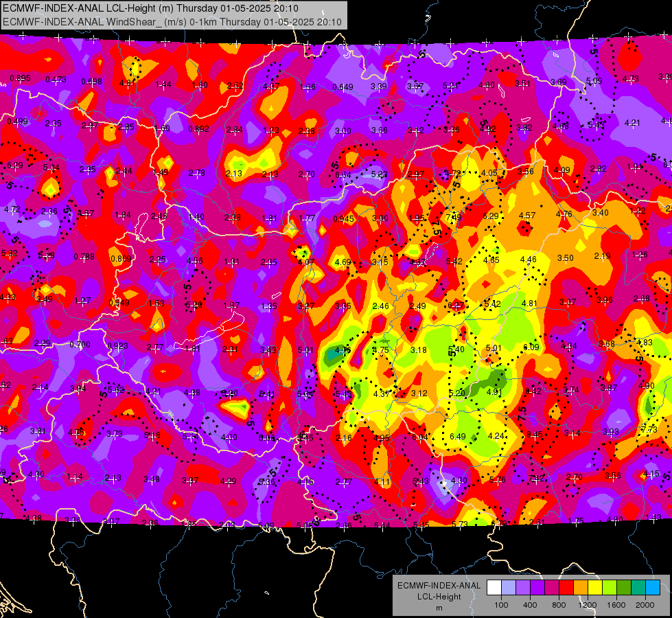Click the legend scale label 400

pos(530,605)
